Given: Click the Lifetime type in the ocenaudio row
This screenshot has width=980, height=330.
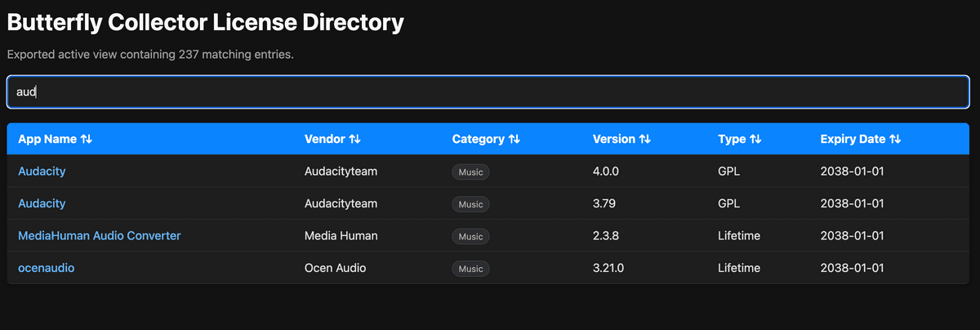Looking at the screenshot, I should (739, 268).
